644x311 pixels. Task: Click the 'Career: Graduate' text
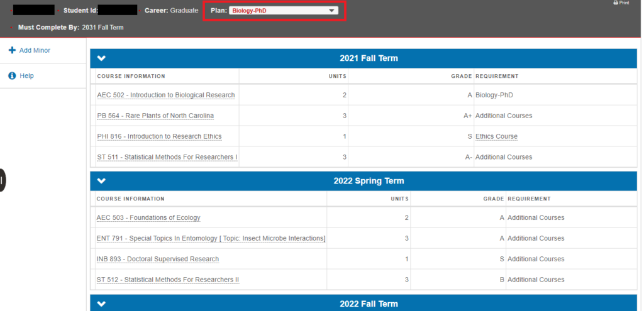[x=171, y=10]
